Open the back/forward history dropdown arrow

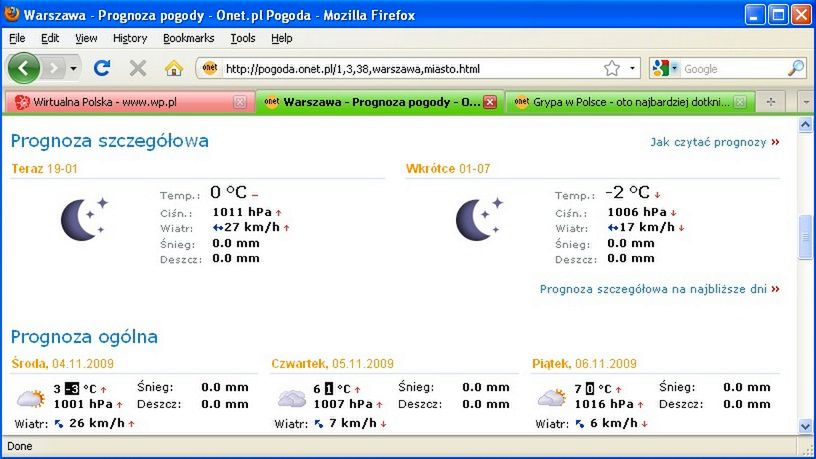tap(73, 68)
